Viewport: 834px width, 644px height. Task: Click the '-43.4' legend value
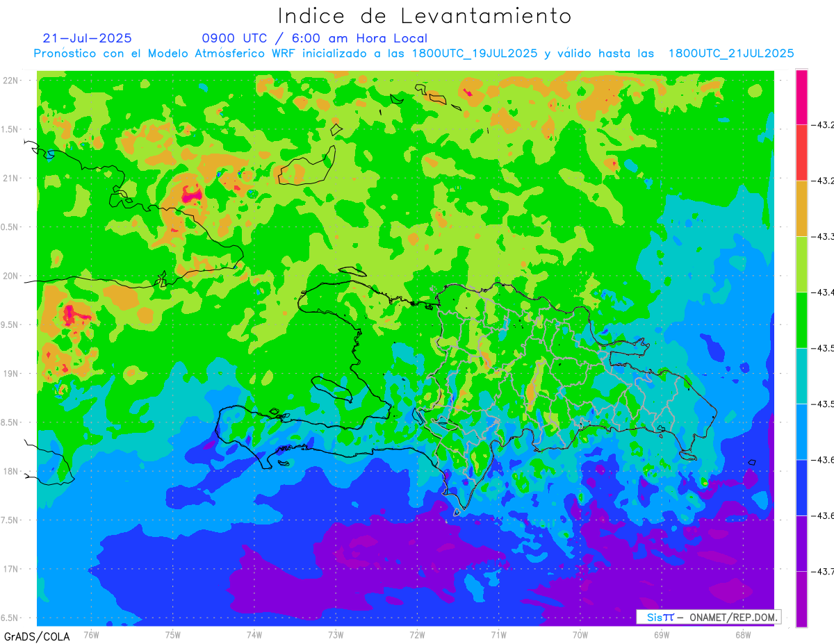click(823, 292)
